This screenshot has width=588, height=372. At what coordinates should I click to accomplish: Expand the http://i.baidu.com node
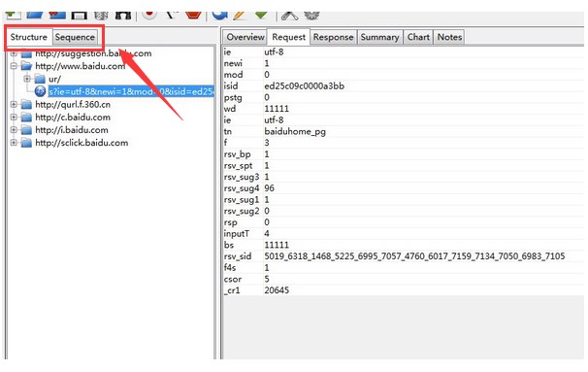click(x=14, y=130)
